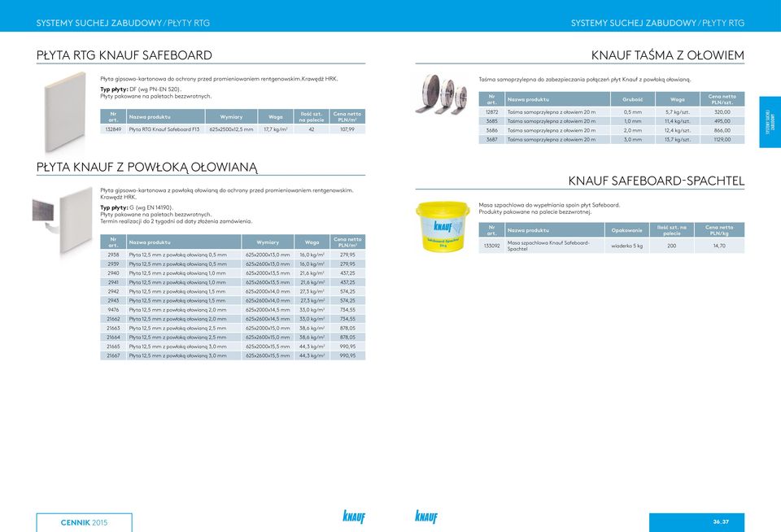Image resolution: width=781 pixels, height=532 pixels.
Task: Click the 'PŁYTA RTG KNAUF SAFEBOARD' heading
Action: pyautogui.click(x=124, y=55)
